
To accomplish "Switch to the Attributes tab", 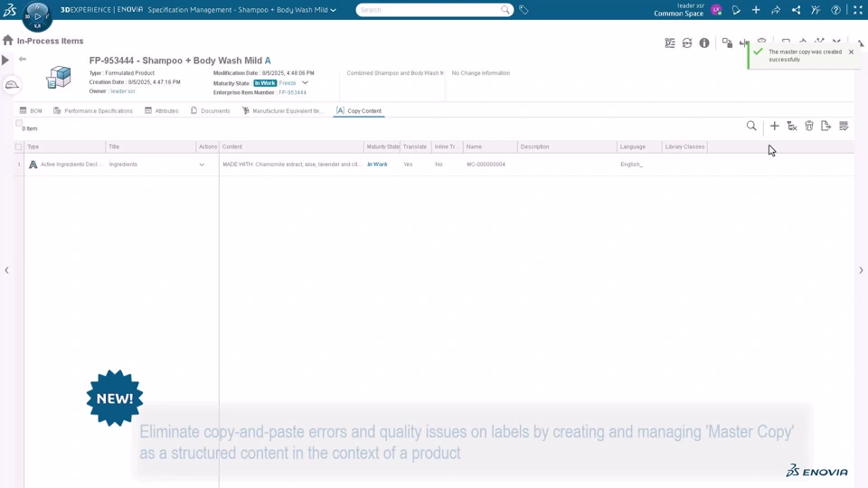I will (x=162, y=110).
